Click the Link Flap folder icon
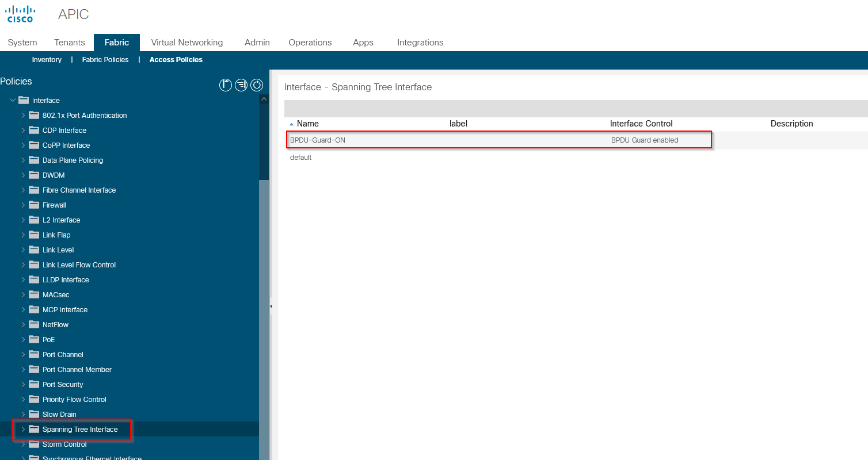This screenshot has width=868, height=460. [x=34, y=235]
